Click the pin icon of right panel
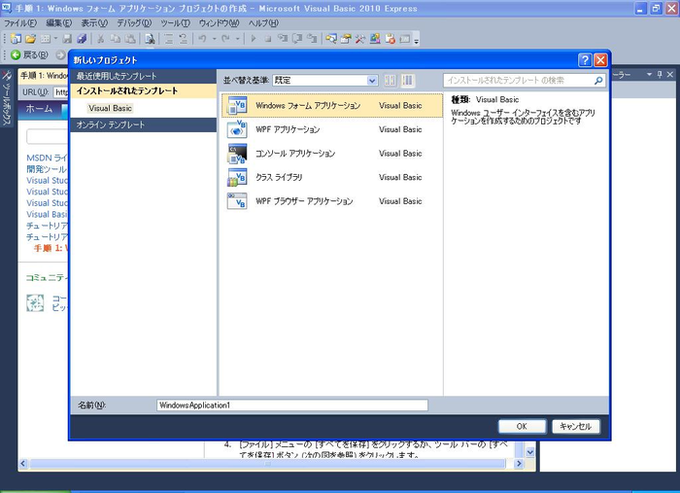Screen dimensions: 680x493 tap(660, 75)
